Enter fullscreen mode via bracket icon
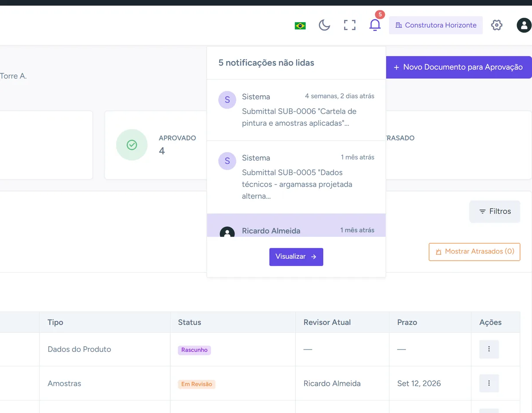 [350, 25]
